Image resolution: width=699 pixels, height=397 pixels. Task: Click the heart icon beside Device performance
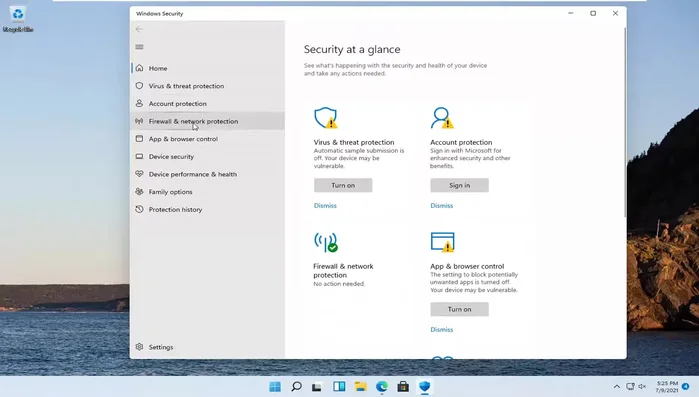click(139, 174)
